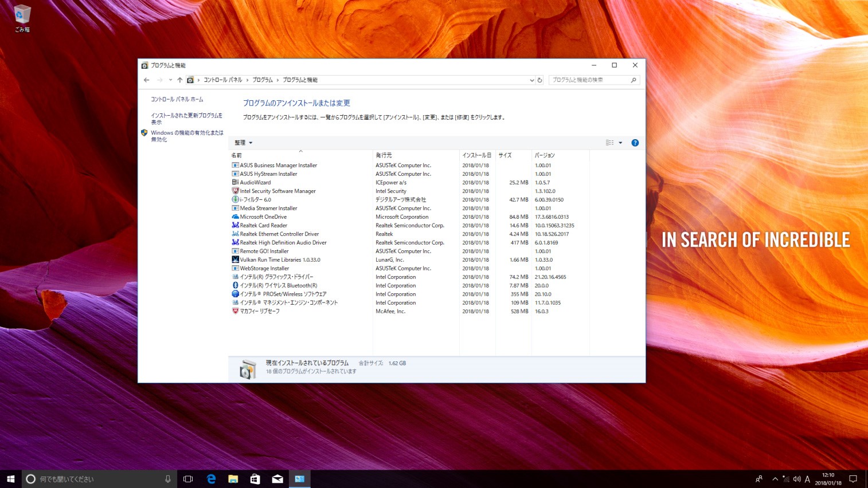The width and height of the screenshot is (868, 488).
Task: Select the マカフィー リブセーフ icon
Action: pyautogui.click(x=235, y=311)
